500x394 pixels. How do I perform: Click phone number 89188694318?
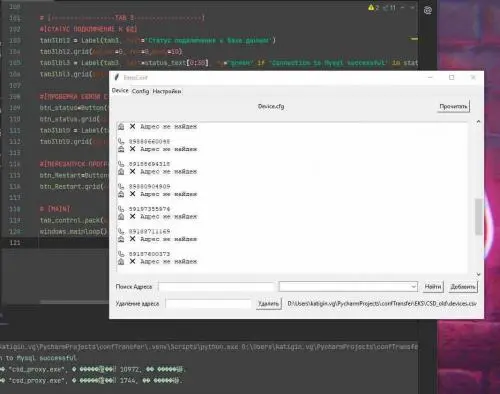click(x=149, y=164)
